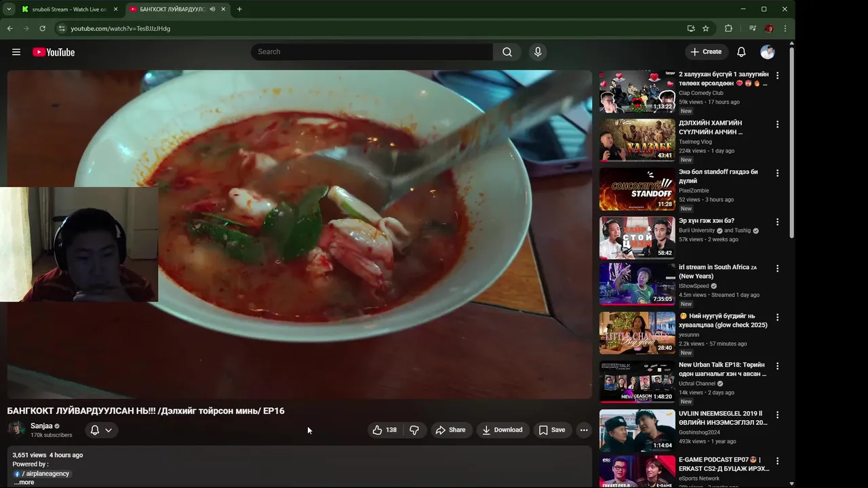This screenshot has height=488, width=868.
Task: Go back in the browser
Action: [9, 28]
